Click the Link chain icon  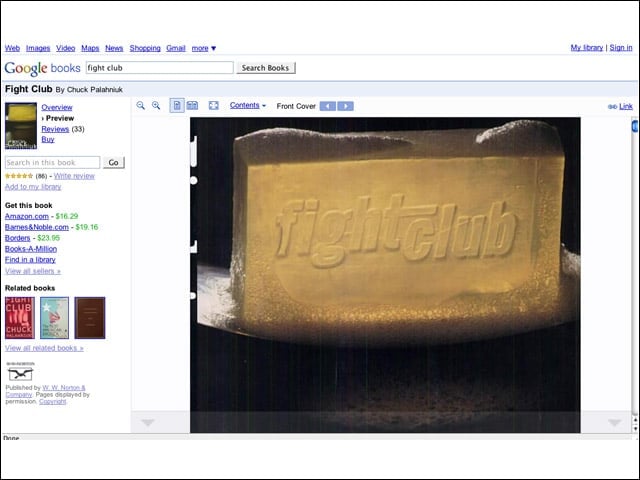612,107
